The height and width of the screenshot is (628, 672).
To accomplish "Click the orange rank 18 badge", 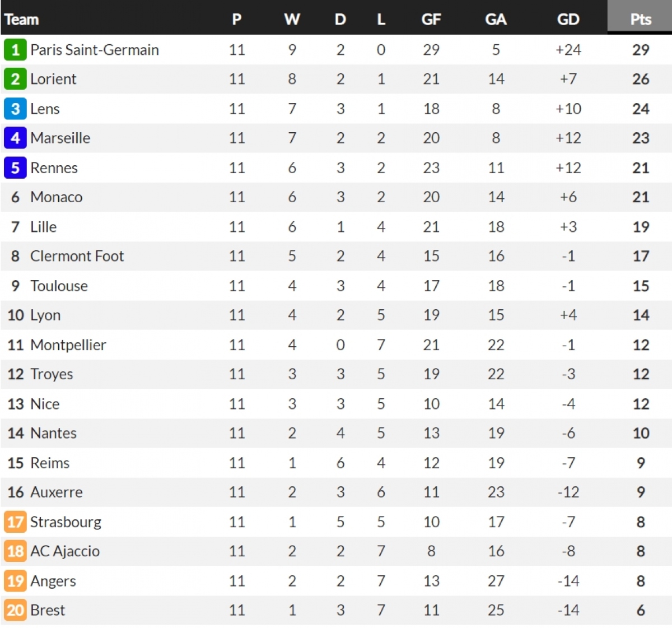I will click(15, 551).
